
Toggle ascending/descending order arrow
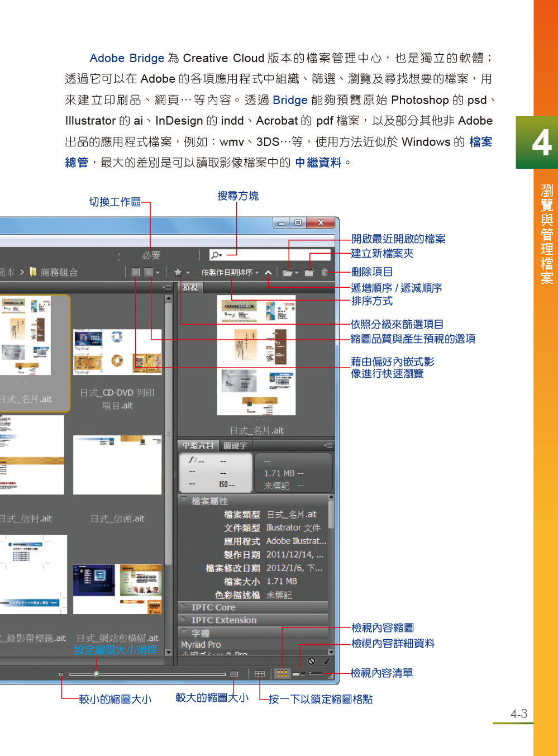268,272
